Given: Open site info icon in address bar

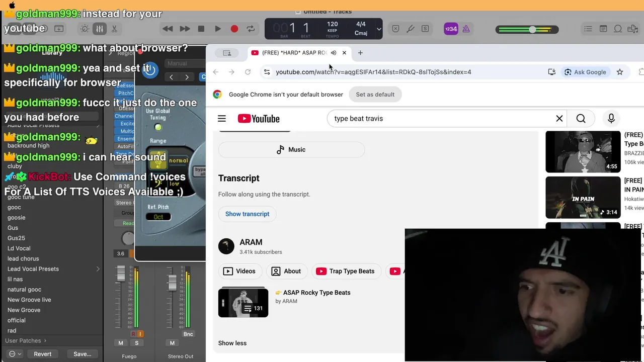Looking at the screenshot, I should 267,72.
